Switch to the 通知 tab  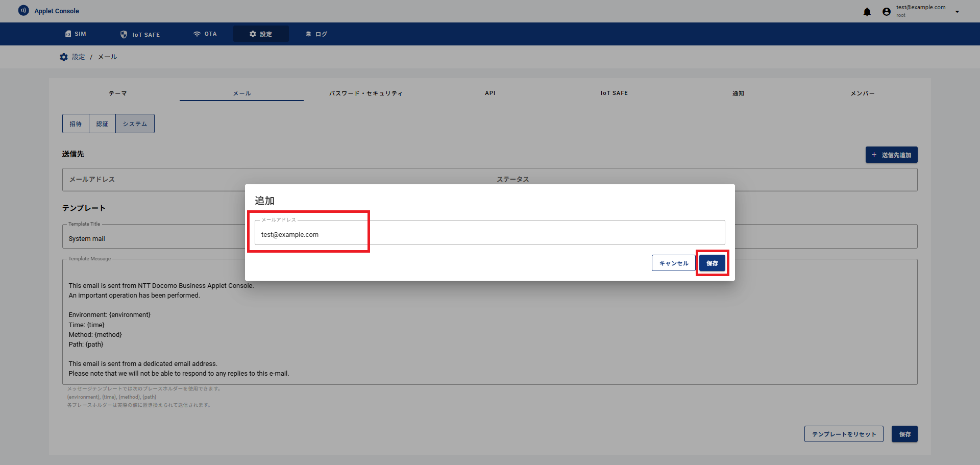738,93
